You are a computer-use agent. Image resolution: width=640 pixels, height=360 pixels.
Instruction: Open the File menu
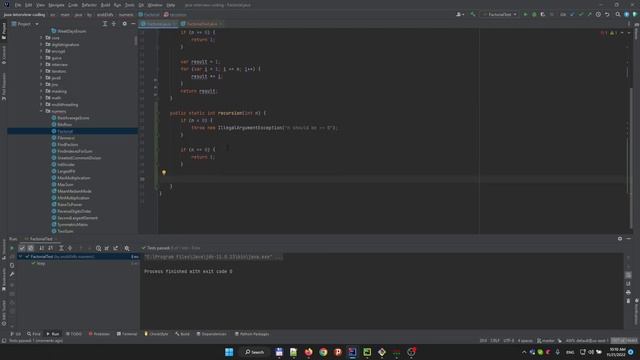pyautogui.click(x=18, y=5)
